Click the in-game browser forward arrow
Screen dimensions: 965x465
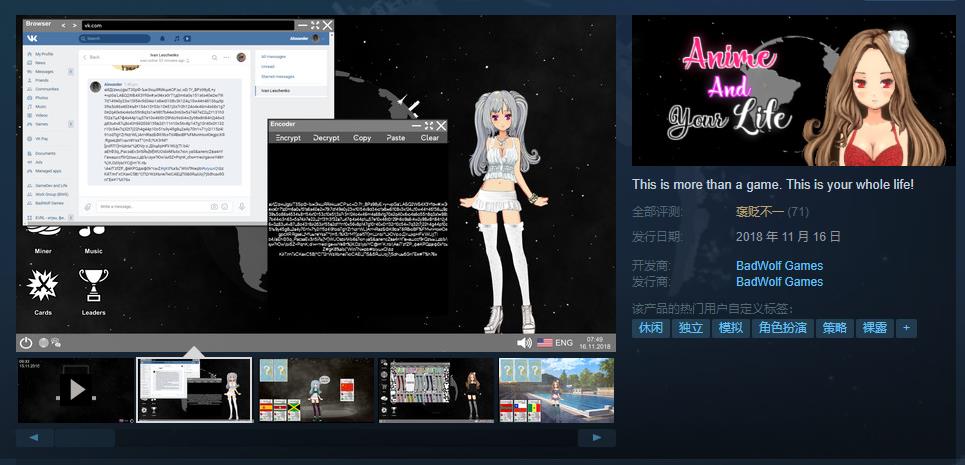[x=75, y=25]
